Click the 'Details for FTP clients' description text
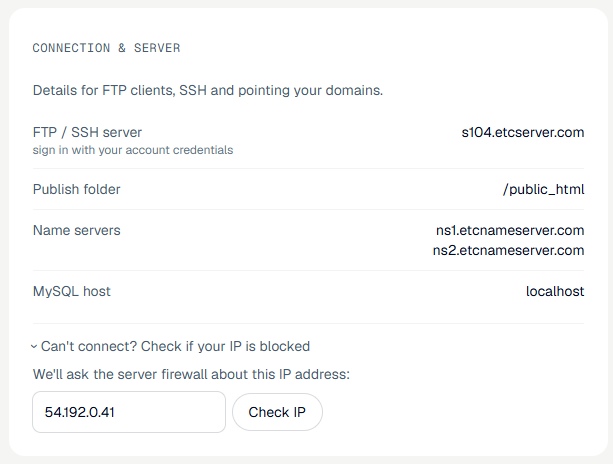The height and width of the screenshot is (464, 613). [208, 90]
